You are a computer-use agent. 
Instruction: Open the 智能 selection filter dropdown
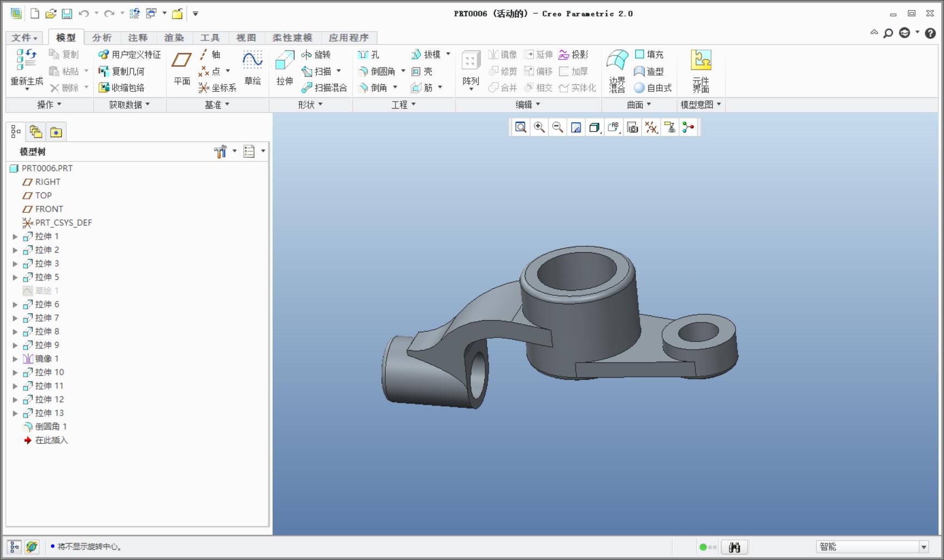[x=923, y=546]
